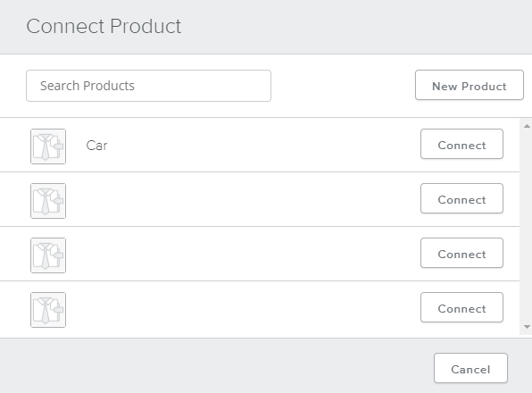Click Connect on the last visible product row
Screen dimensions: 532x393
coord(461,307)
